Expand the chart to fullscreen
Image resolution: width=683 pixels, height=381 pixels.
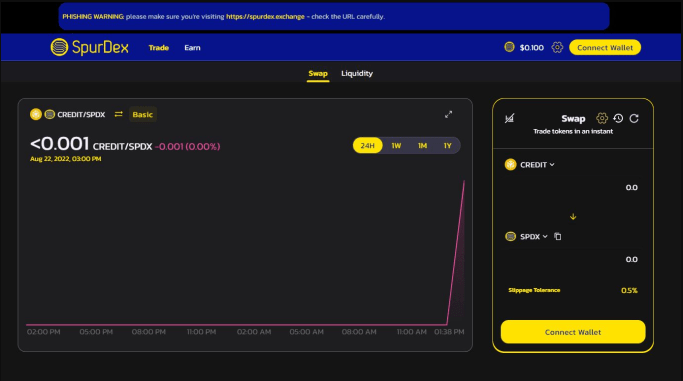pyautogui.click(x=448, y=115)
